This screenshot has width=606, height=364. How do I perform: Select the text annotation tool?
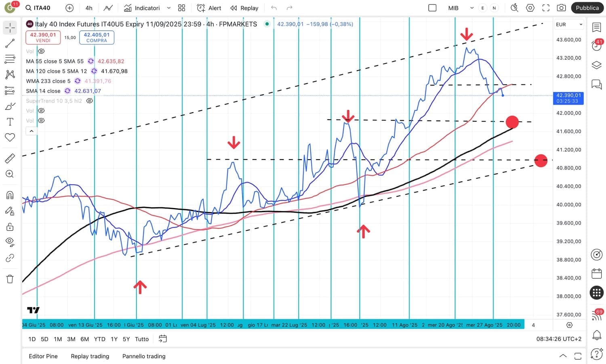(x=10, y=122)
